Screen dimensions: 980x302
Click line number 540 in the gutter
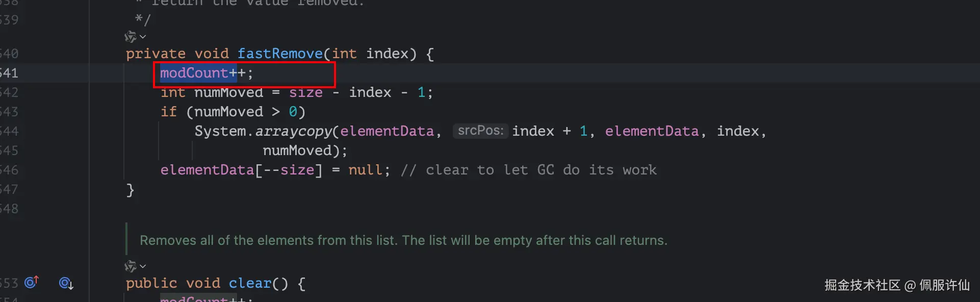click(x=9, y=54)
